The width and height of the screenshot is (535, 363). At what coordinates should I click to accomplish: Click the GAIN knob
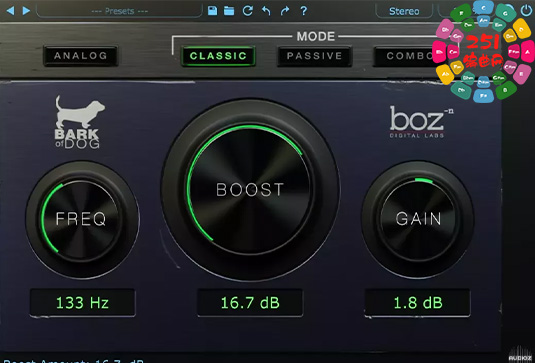coord(418,219)
